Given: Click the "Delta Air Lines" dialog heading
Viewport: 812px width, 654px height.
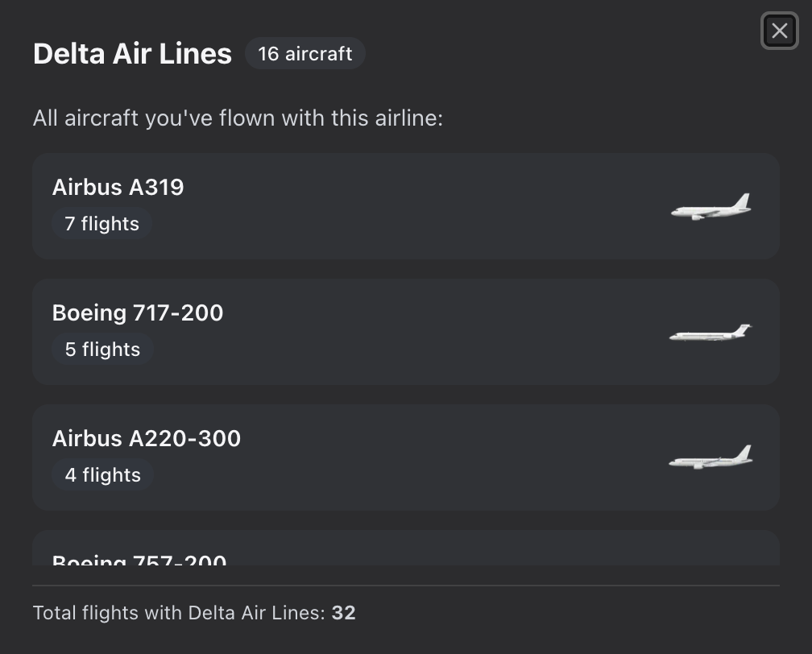Looking at the screenshot, I should click(132, 54).
